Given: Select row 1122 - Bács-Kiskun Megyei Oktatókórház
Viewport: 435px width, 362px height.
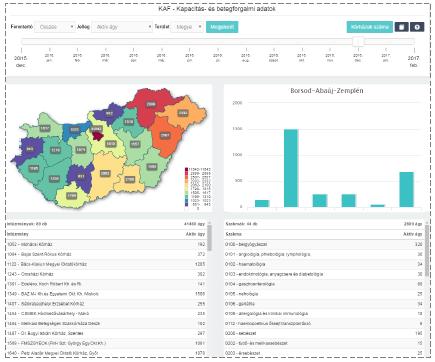Looking at the screenshot, I should (x=106, y=264).
